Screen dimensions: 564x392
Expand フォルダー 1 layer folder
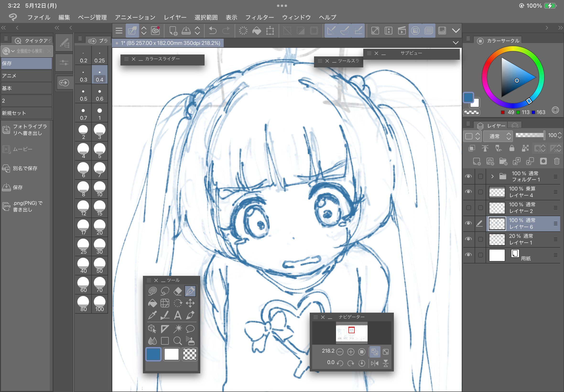[492, 176]
